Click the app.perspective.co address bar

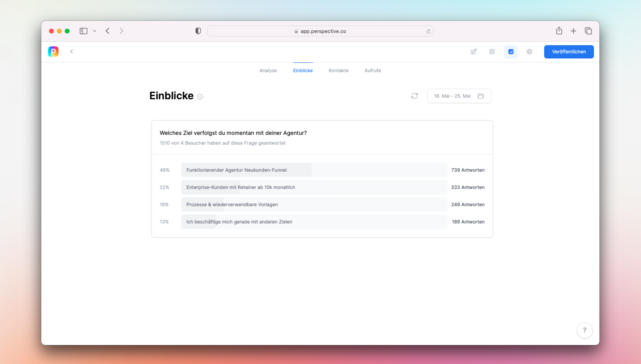click(320, 31)
